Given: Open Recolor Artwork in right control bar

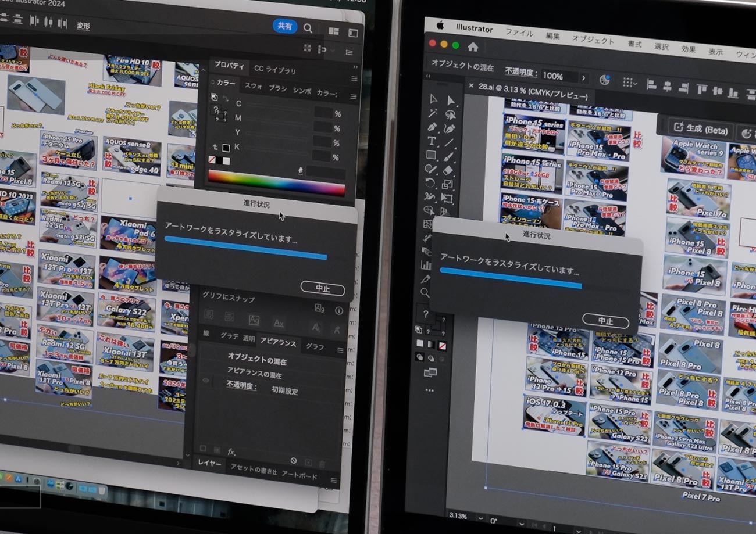Looking at the screenshot, I should (x=605, y=79).
